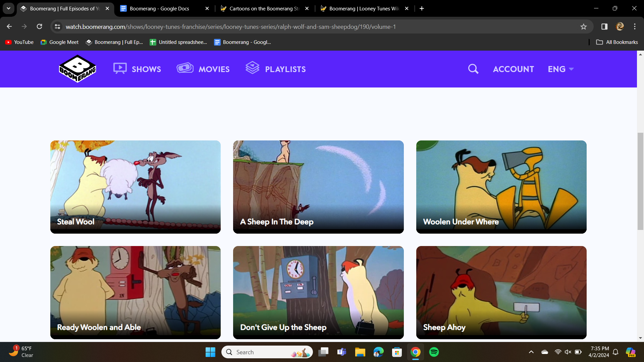Play the Steal Wool episode

pyautogui.click(x=136, y=187)
